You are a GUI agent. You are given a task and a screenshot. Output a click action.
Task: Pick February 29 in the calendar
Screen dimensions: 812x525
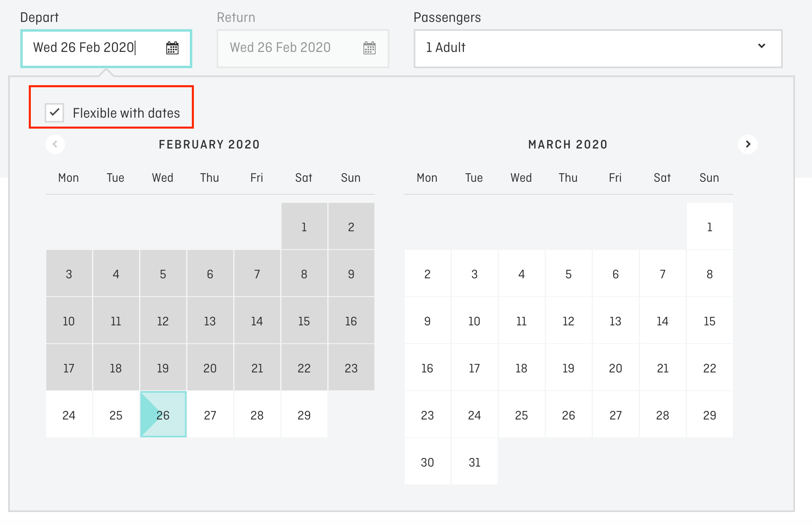click(304, 415)
